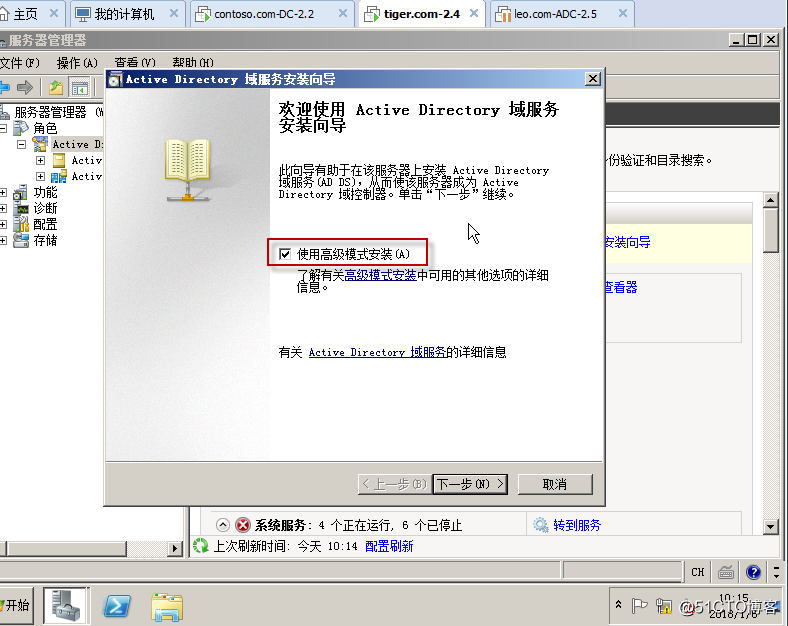The height and width of the screenshot is (626, 788).
Task: Click the up-folder toolbar icon
Action: (56, 88)
